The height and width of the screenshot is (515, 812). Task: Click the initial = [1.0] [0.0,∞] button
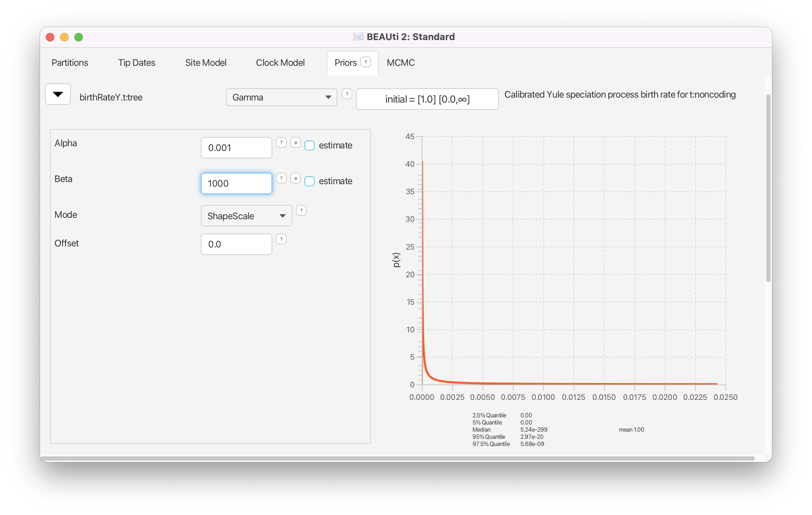[x=427, y=99]
